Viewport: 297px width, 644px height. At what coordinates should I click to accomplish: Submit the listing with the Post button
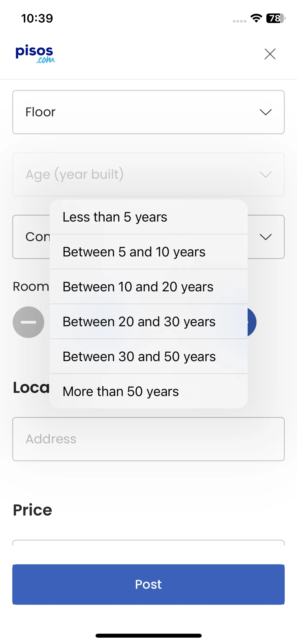pyautogui.click(x=148, y=584)
